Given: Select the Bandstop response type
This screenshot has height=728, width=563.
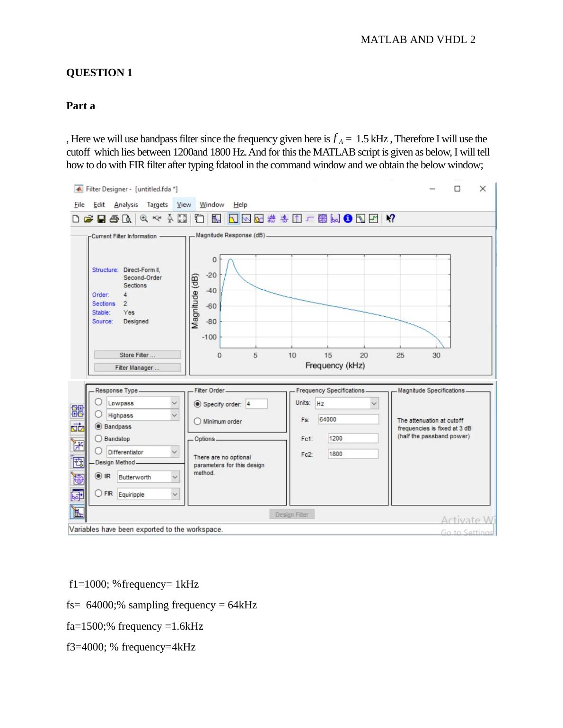Looking at the screenshot, I should [x=99, y=439].
